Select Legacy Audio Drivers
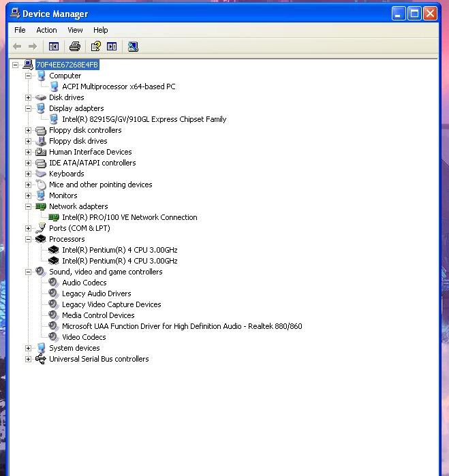This screenshot has height=476, width=449. (x=97, y=294)
